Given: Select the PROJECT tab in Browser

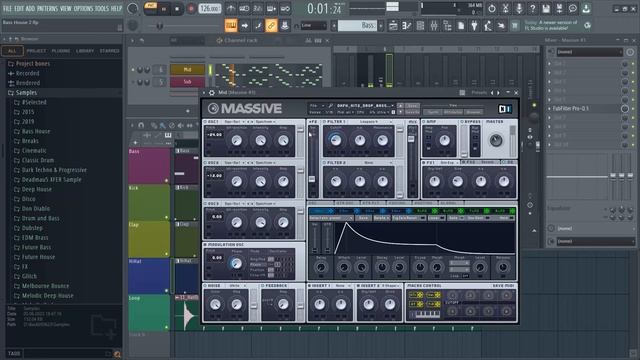Looking at the screenshot, I should pyautogui.click(x=36, y=51).
